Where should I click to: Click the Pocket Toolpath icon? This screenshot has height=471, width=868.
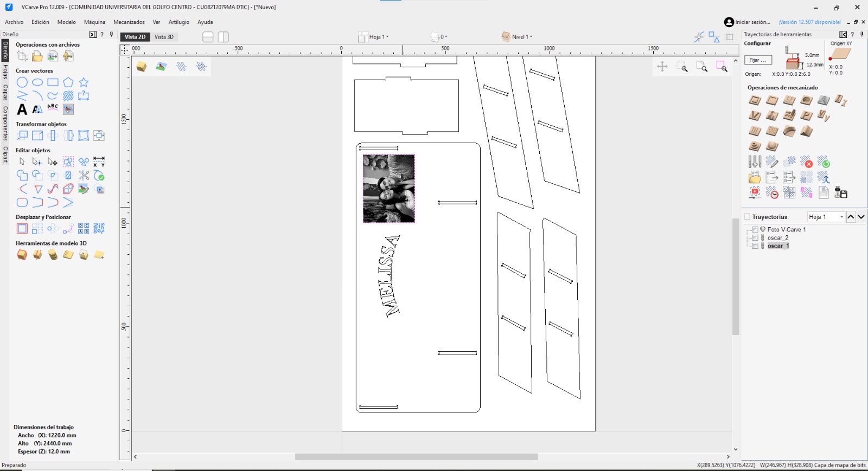coord(772,100)
